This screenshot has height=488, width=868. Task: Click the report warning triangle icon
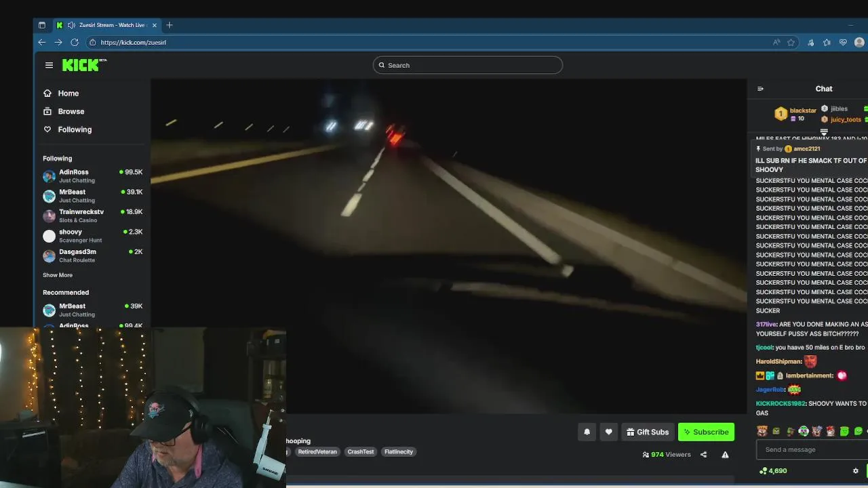pyautogui.click(x=725, y=455)
